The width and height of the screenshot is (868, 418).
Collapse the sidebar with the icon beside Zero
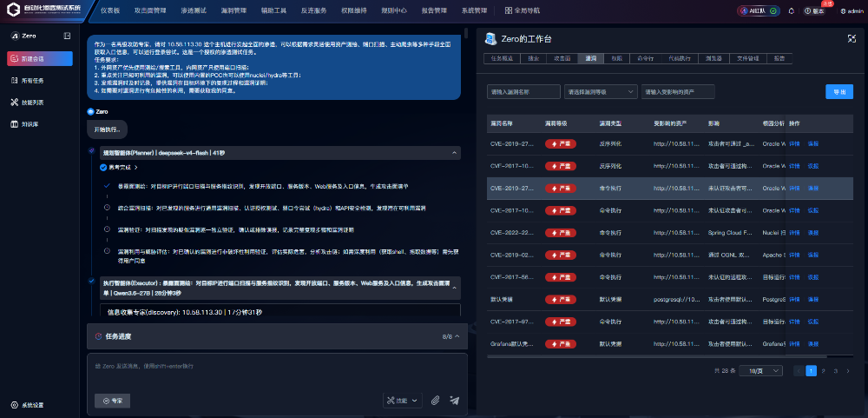click(67, 36)
